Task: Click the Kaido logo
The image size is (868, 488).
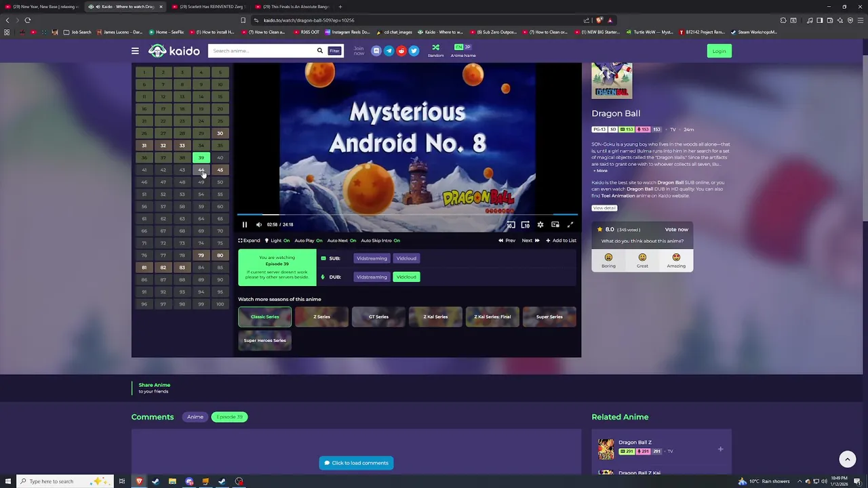Action: coord(174,51)
